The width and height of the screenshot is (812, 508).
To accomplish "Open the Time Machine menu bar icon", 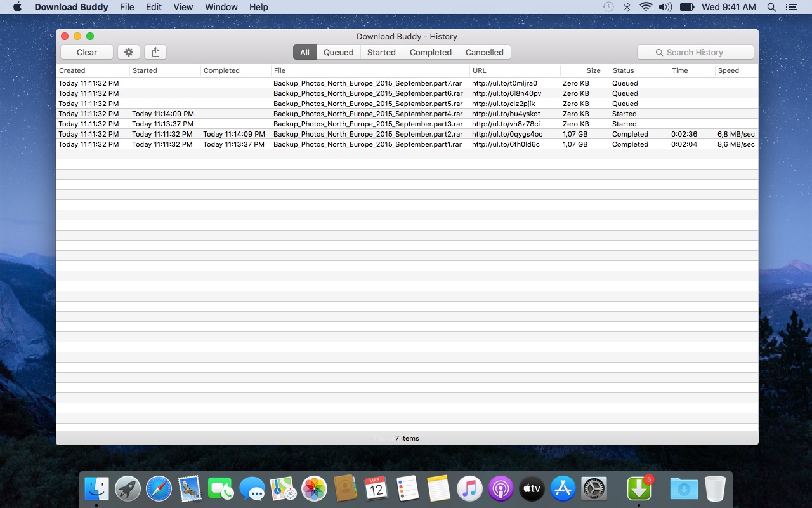I will pos(608,7).
